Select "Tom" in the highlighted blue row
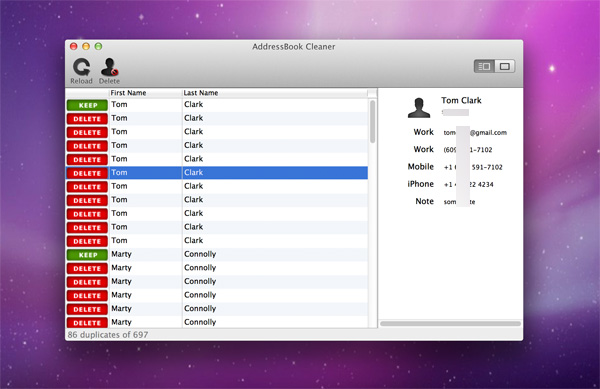Screen dimensions: 600x389 [x=119, y=173]
